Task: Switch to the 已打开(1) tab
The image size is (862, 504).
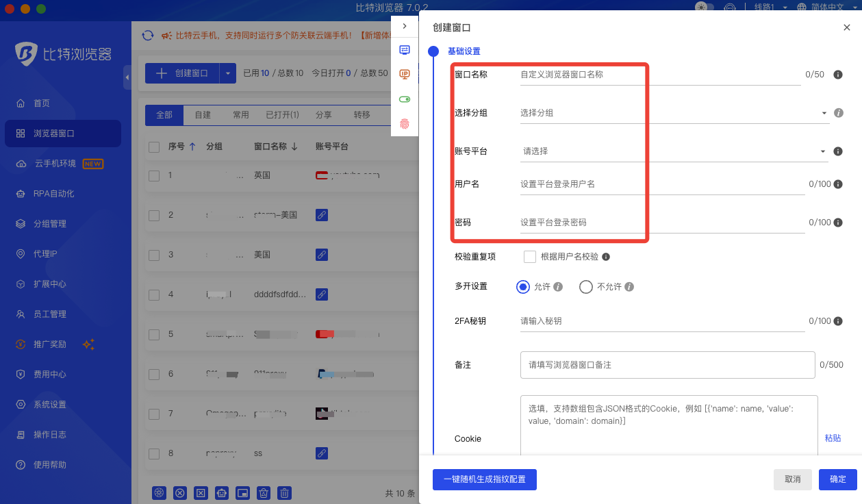Action: [x=282, y=115]
